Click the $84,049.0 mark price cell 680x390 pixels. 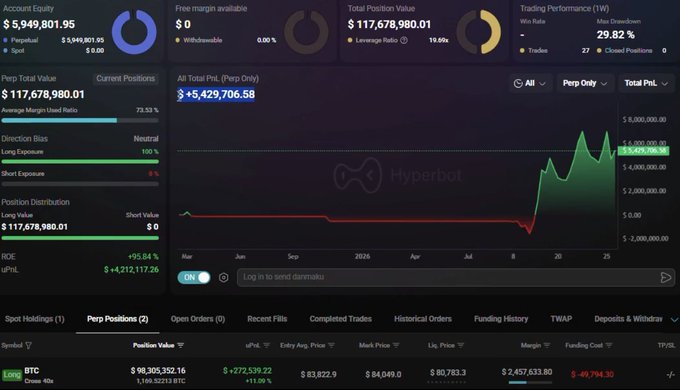pyautogui.click(x=383, y=374)
